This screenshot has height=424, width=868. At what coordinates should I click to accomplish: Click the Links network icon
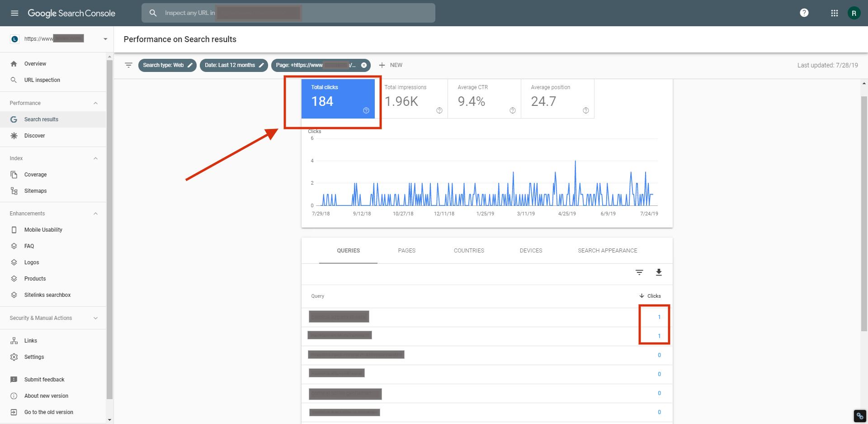(x=14, y=341)
